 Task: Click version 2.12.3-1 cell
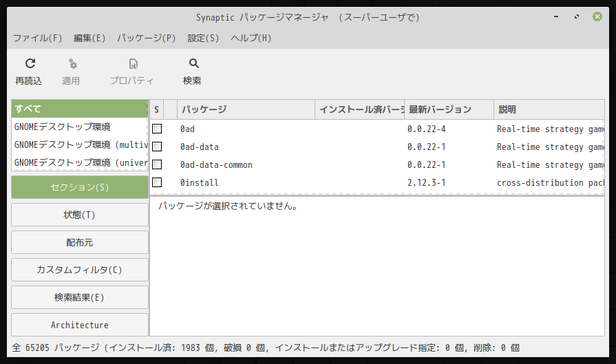tap(427, 182)
